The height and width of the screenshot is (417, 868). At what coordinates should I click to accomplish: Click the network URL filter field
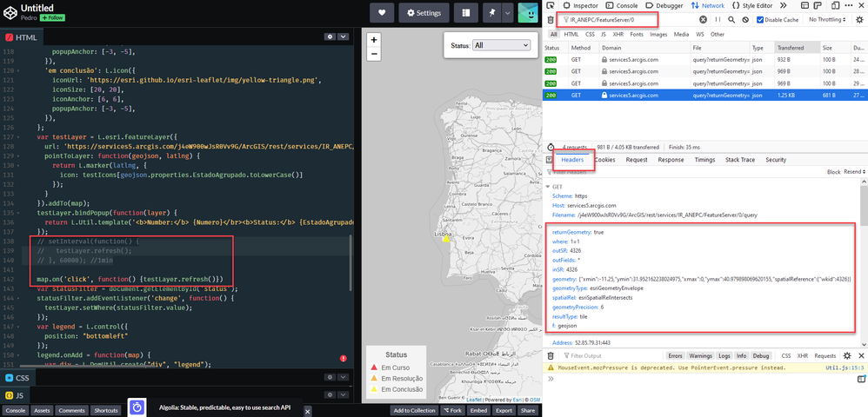point(628,20)
